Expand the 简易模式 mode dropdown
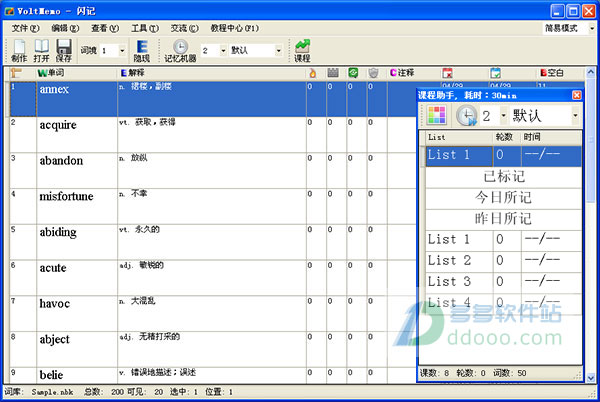 tap(592, 28)
